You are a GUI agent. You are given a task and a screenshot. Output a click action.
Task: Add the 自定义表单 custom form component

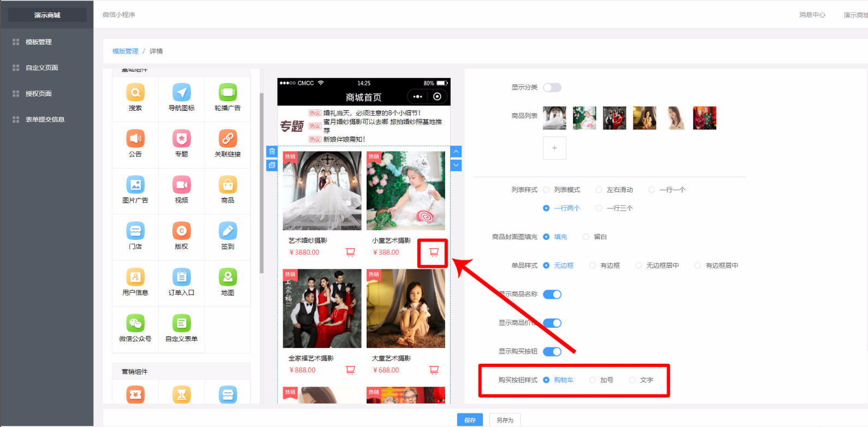[x=182, y=329]
